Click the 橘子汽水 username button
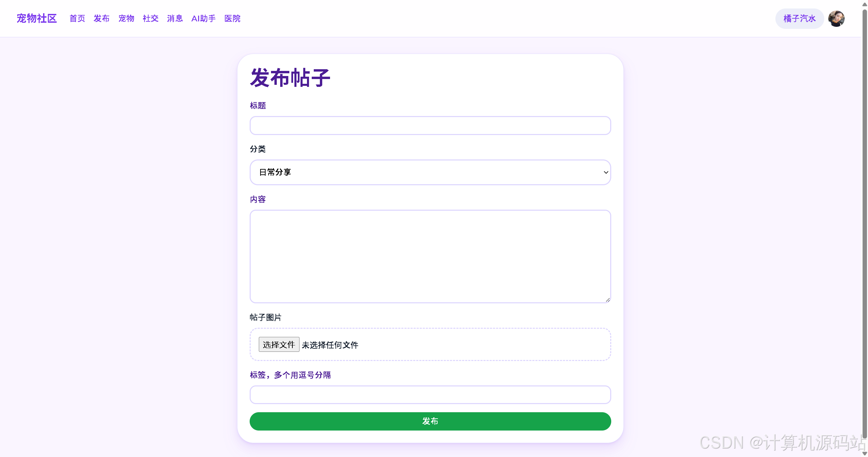This screenshot has height=457, width=868. pos(799,19)
